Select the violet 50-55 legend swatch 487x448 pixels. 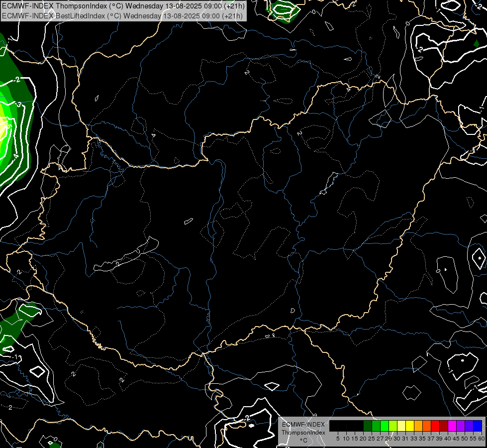(x=469, y=426)
